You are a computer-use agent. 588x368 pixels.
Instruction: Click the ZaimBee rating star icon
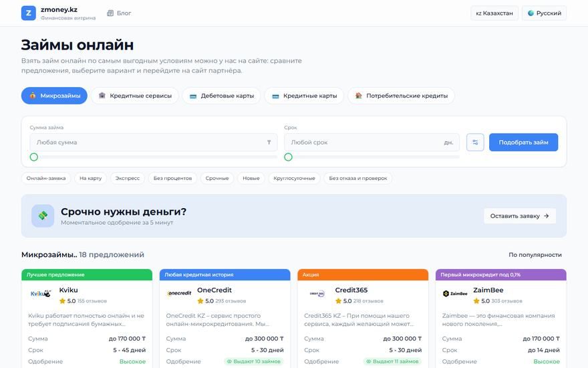(x=476, y=301)
